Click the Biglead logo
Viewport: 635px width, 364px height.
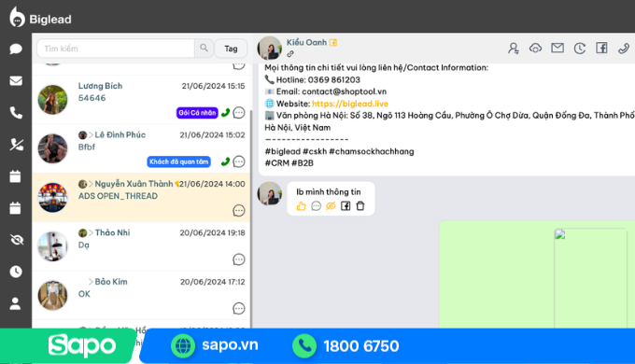[40, 18]
